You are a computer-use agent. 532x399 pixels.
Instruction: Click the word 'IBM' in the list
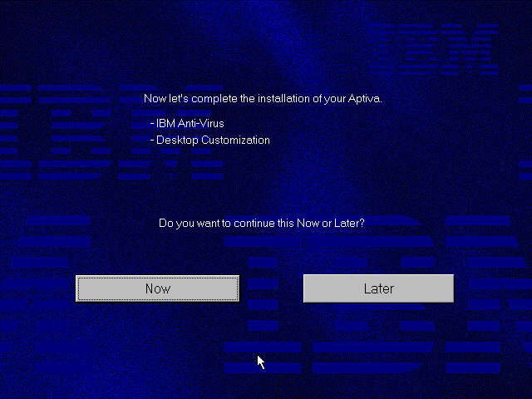pos(165,123)
